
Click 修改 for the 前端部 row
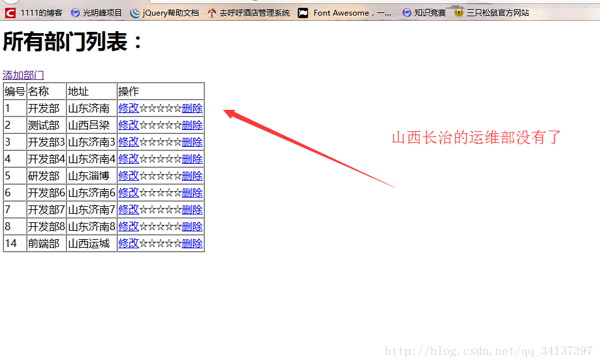coord(129,243)
